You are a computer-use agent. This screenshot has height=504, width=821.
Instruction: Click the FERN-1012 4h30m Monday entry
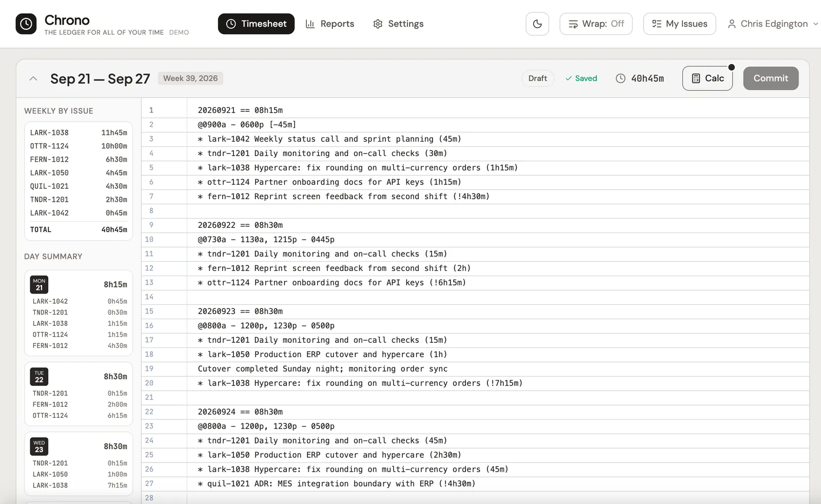pyautogui.click(x=80, y=345)
